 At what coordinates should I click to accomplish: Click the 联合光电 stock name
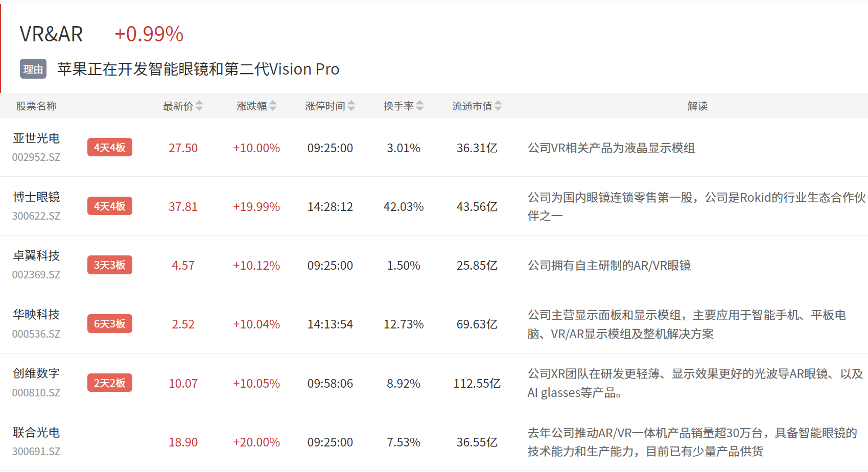36,433
